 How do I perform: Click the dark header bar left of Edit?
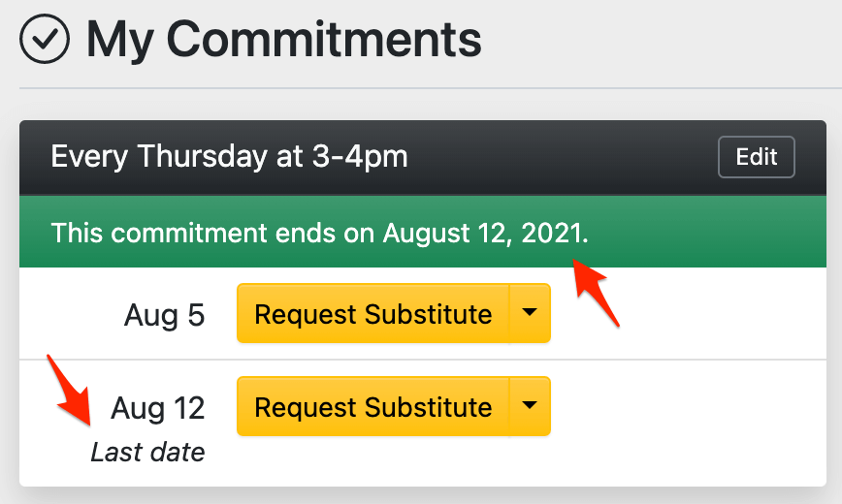tap(563, 157)
